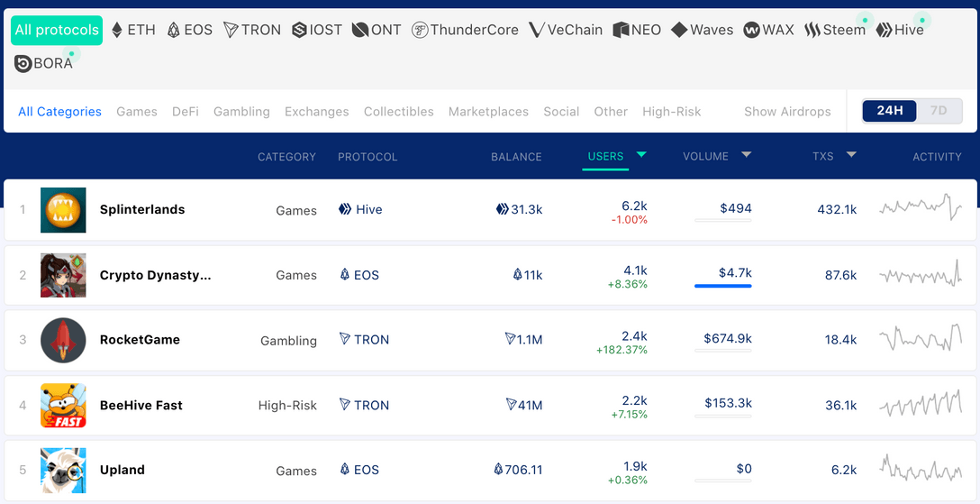Filter by the BORA protocol icon

[23, 64]
